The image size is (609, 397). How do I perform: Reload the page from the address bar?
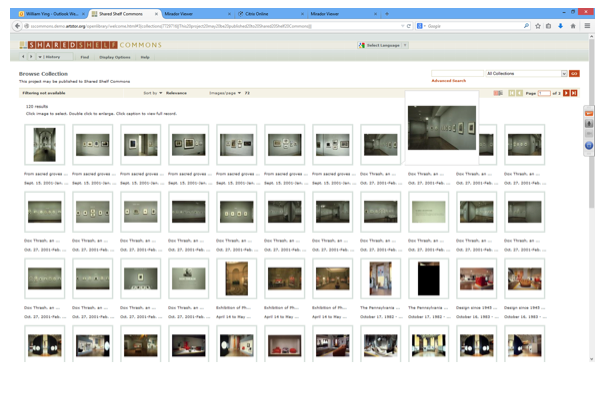pyautogui.click(x=409, y=26)
